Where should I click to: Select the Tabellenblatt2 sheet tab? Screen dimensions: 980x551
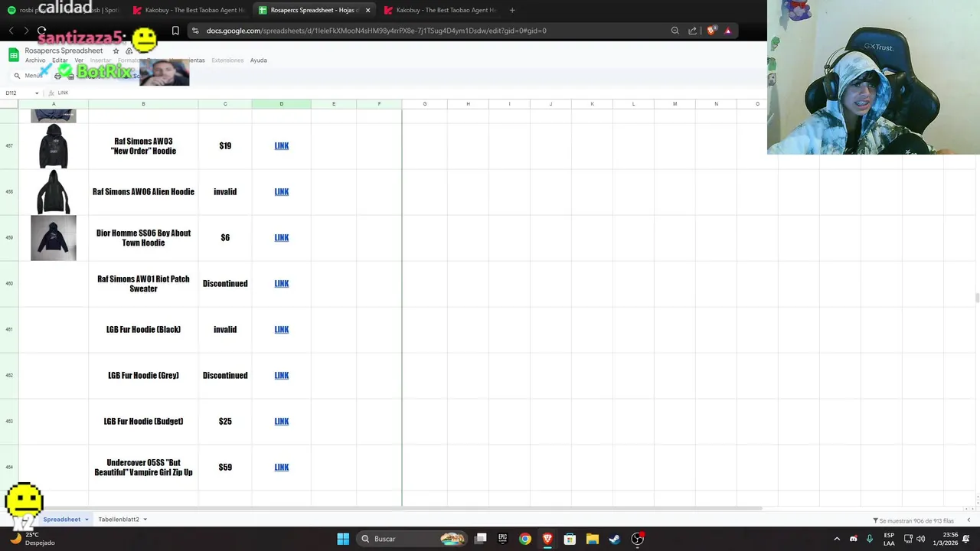point(119,520)
